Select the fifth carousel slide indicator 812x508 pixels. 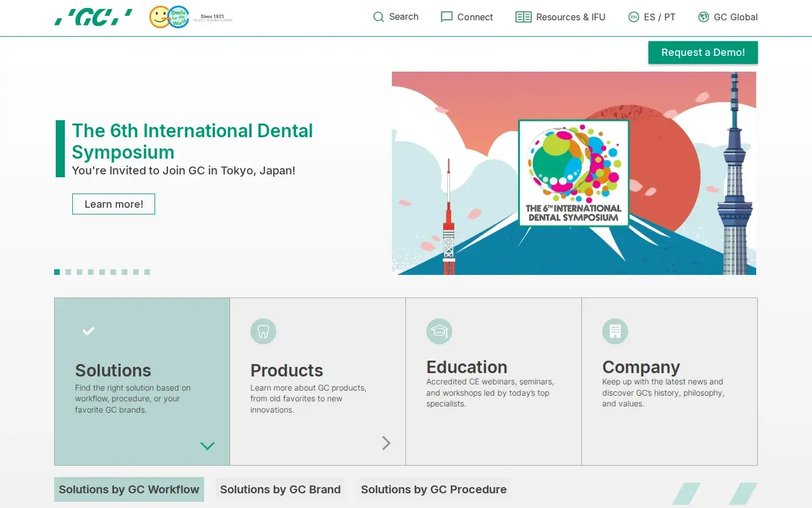coord(102,272)
